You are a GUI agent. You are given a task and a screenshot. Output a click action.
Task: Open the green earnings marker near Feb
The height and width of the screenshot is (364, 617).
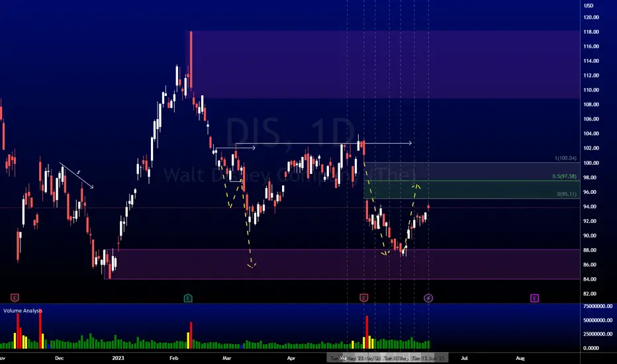(x=188, y=298)
